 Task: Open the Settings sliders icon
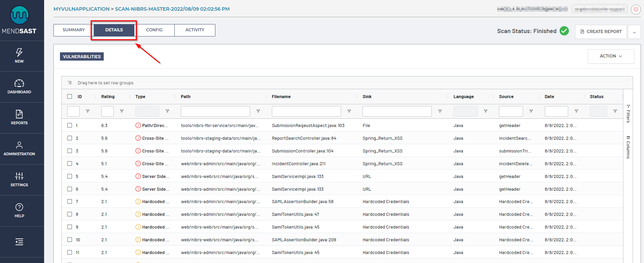tap(19, 176)
